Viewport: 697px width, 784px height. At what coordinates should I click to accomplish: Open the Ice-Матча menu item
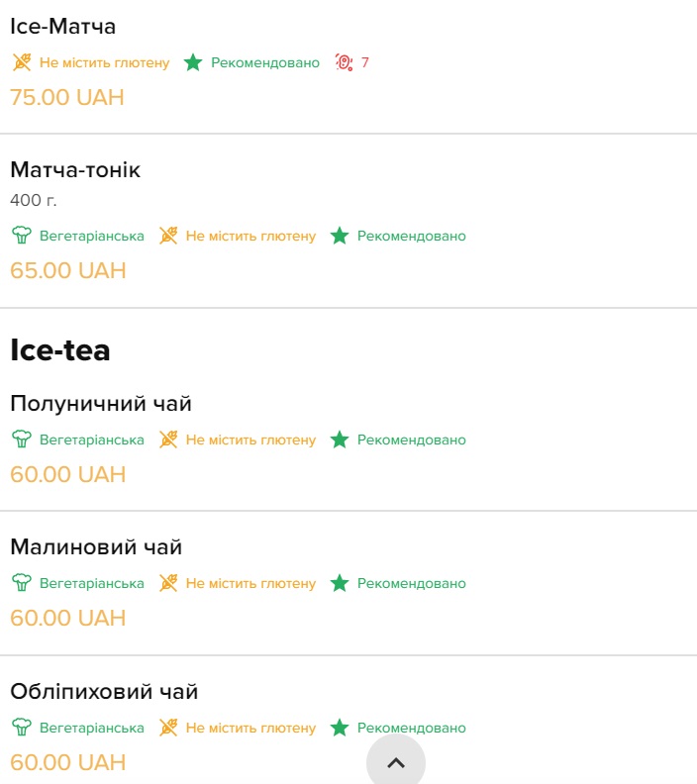pos(63,27)
